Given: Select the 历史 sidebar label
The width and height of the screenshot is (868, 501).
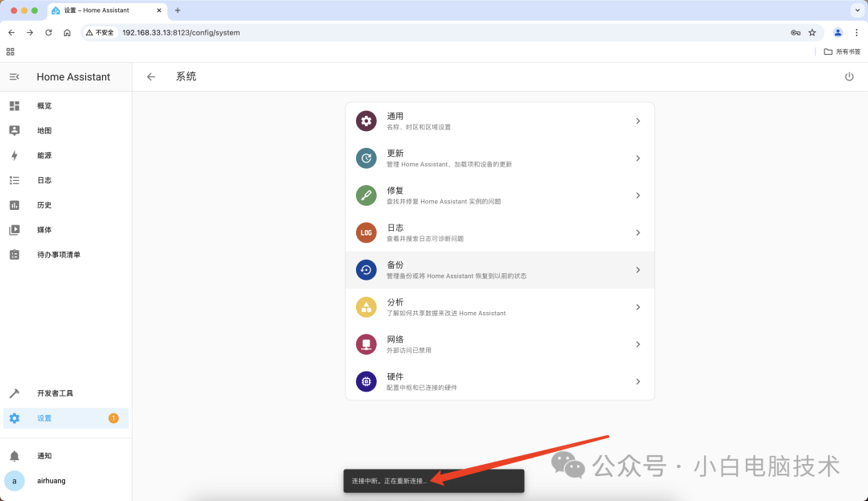Looking at the screenshot, I should [x=44, y=205].
